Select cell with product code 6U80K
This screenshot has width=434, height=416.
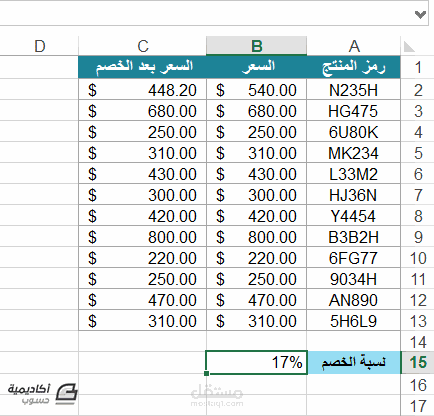point(354,132)
